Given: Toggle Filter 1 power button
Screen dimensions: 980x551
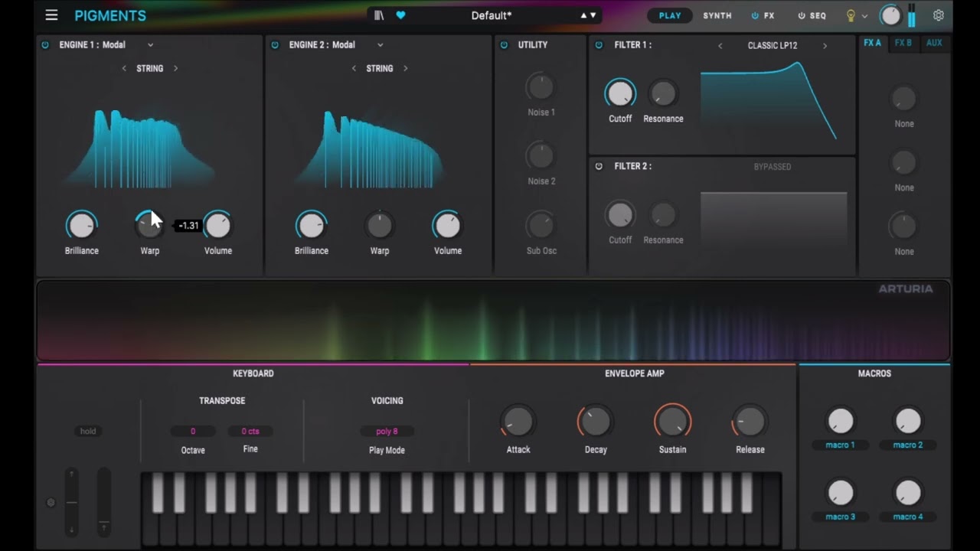Looking at the screenshot, I should coord(599,45).
